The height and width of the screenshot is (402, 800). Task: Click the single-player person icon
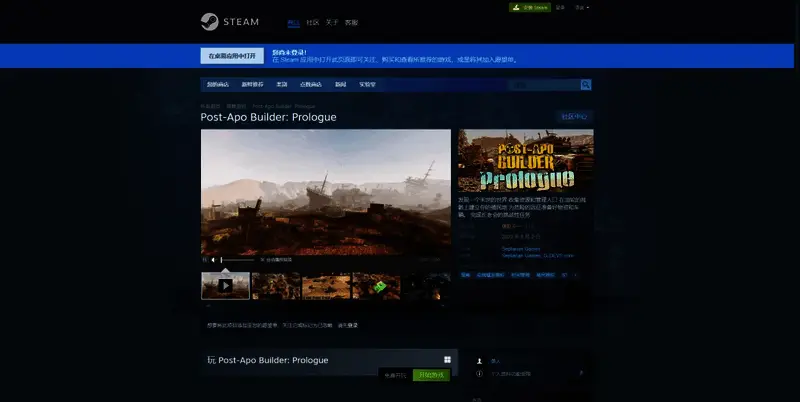[x=480, y=361]
